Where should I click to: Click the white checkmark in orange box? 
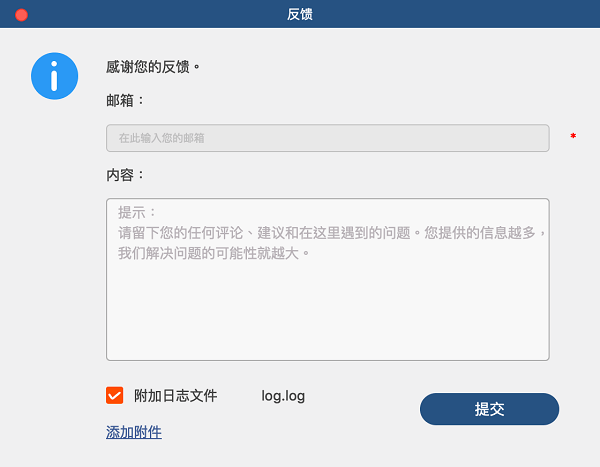pyautogui.click(x=114, y=396)
